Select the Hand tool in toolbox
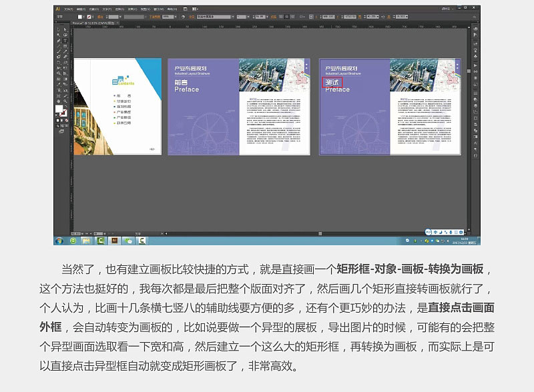Viewport: 534px width, 392px height. point(58,101)
